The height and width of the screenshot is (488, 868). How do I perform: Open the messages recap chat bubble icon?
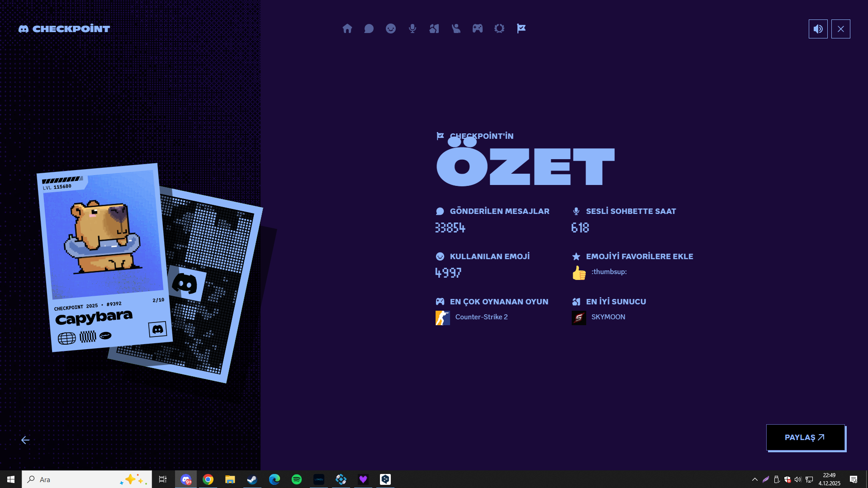click(x=369, y=28)
